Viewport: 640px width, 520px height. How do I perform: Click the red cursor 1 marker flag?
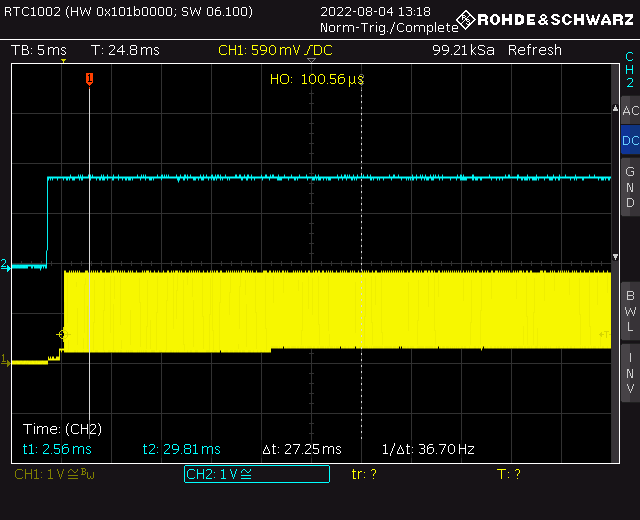point(89,79)
